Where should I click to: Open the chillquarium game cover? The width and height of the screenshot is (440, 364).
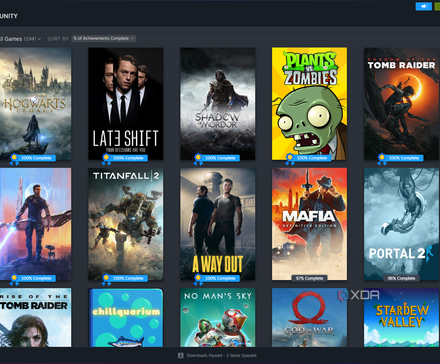point(126,318)
